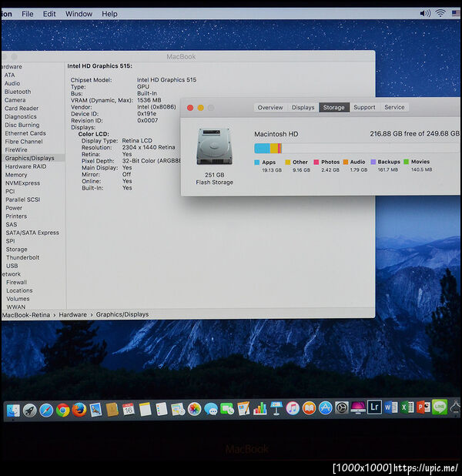The image size is (462, 476).
Task: Open Microsoft Word icon in dock
Action: point(390,407)
